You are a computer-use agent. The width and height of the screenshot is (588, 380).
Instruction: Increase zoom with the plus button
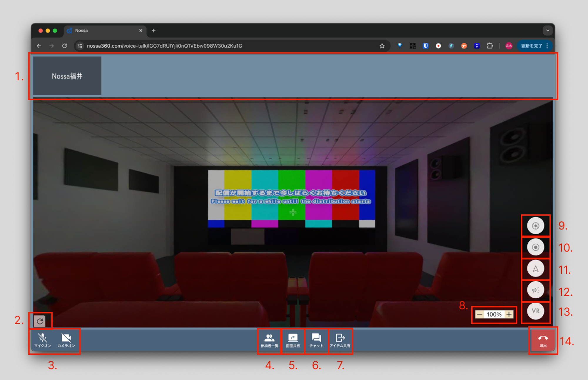509,314
